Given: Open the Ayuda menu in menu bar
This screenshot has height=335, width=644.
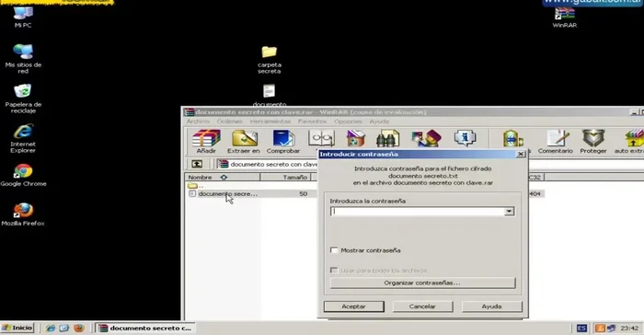Looking at the screenshot, I should click(x=379, y=121).
